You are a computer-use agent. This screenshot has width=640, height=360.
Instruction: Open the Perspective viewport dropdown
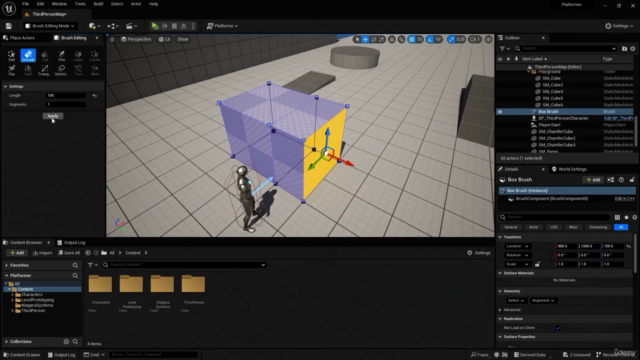[136, 39]
